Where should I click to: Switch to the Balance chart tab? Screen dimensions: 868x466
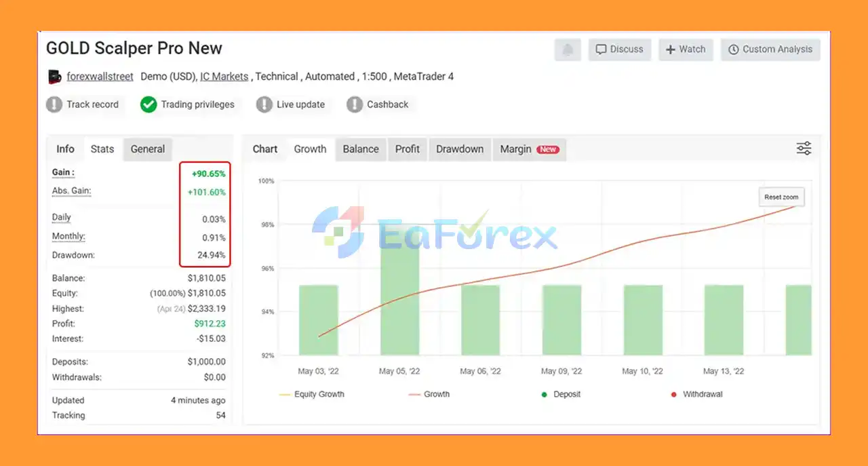pos(361,149)
